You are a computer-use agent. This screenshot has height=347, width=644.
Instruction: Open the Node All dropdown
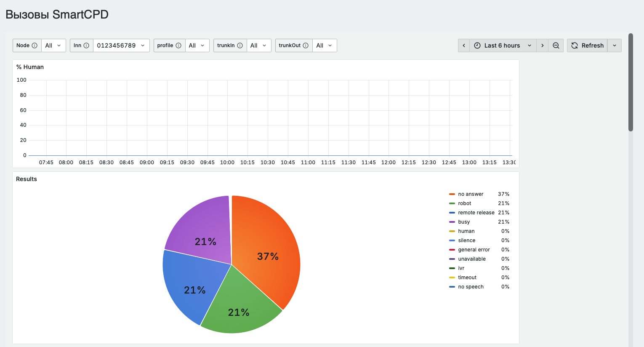(x=53, y=45)
